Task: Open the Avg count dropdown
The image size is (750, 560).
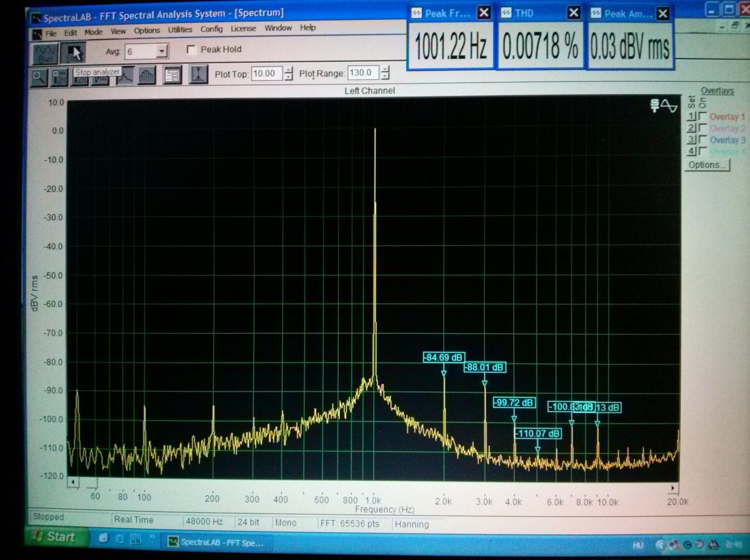Action: pyautogui.click(x=161, y=51)
